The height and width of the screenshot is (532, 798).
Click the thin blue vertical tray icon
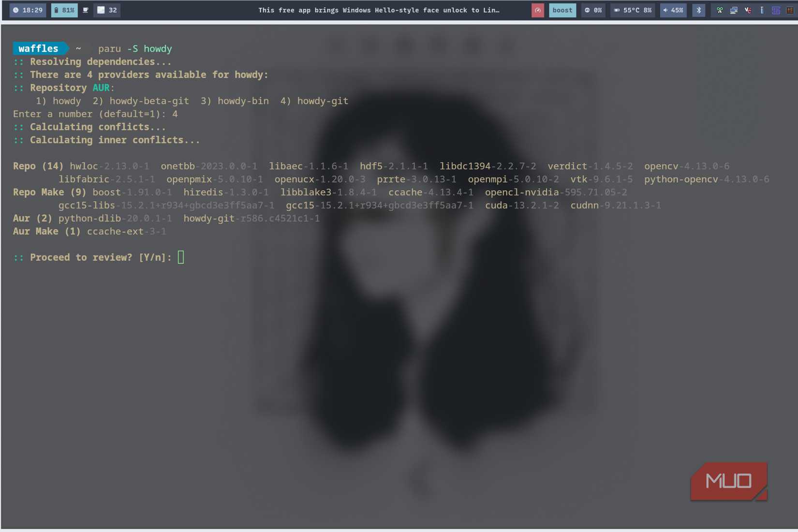(x=762, y=10)
